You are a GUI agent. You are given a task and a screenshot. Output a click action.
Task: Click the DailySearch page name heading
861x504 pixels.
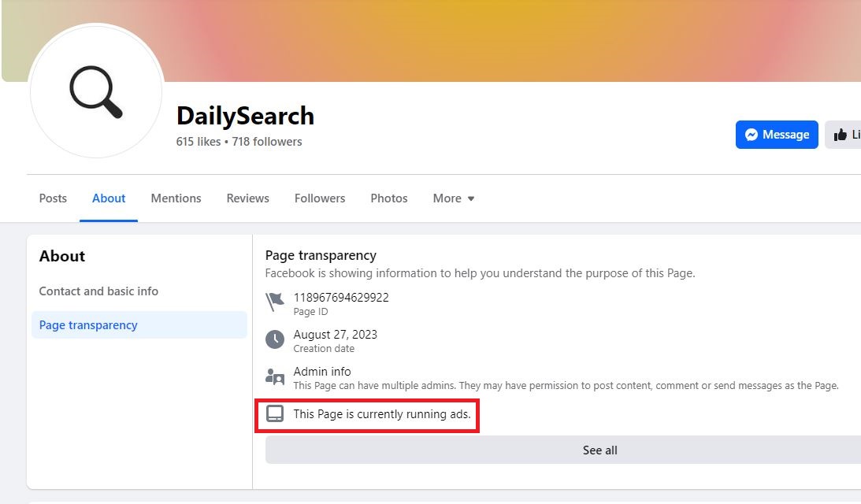click(x=246, y=116)
